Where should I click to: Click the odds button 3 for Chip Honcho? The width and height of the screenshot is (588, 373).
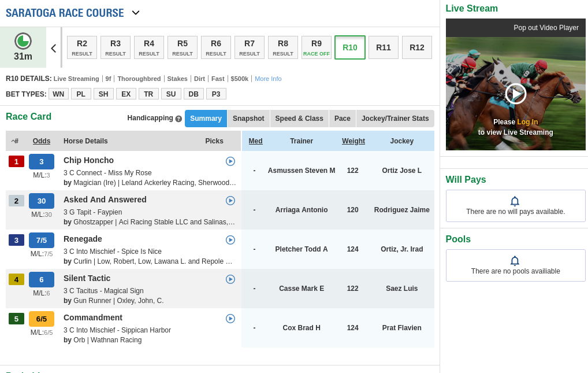[x=42, y=161]
